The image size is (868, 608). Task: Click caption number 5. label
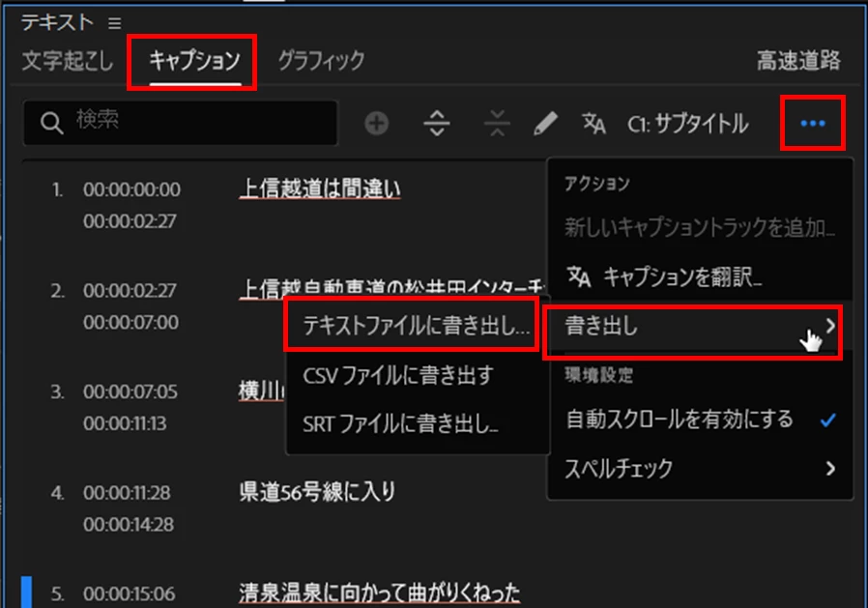(58, 594)
